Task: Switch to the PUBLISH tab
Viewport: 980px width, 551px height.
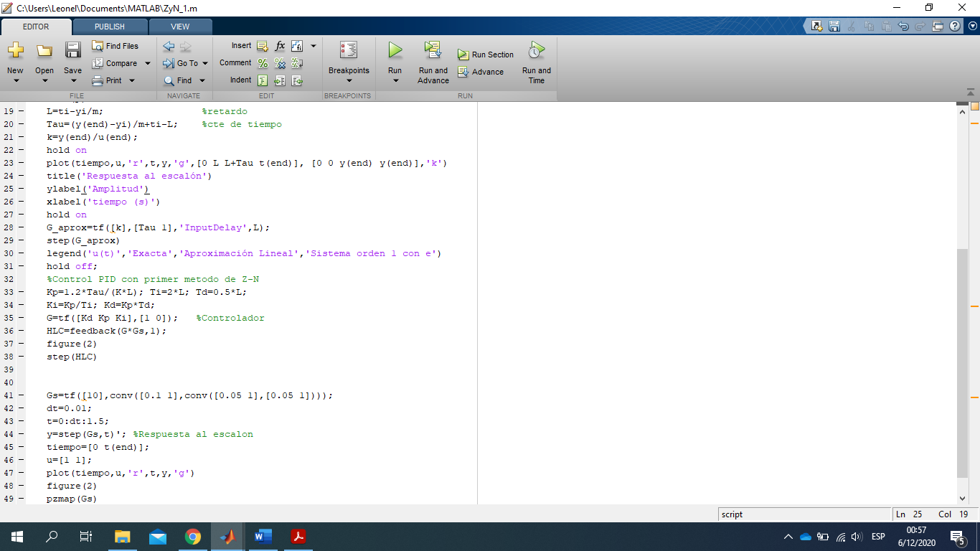Action: [x=110, y=27]
